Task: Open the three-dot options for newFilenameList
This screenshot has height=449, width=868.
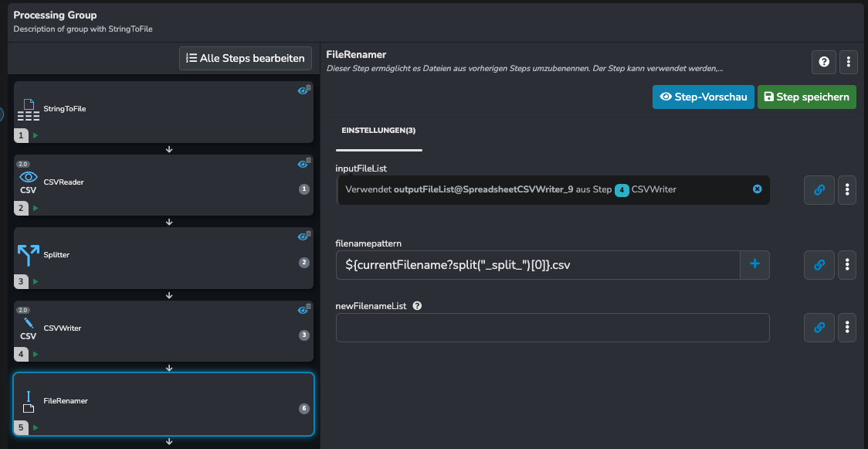Action: 847,327
